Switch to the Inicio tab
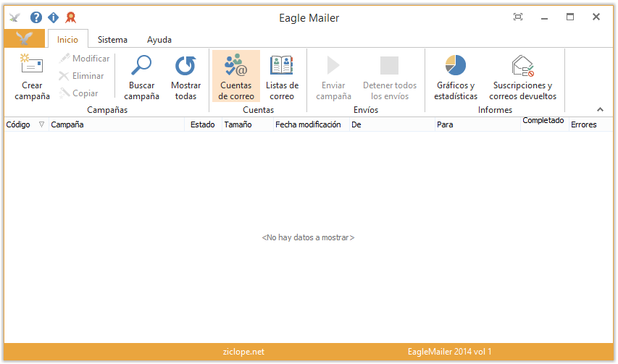 (x=67, y=39)
